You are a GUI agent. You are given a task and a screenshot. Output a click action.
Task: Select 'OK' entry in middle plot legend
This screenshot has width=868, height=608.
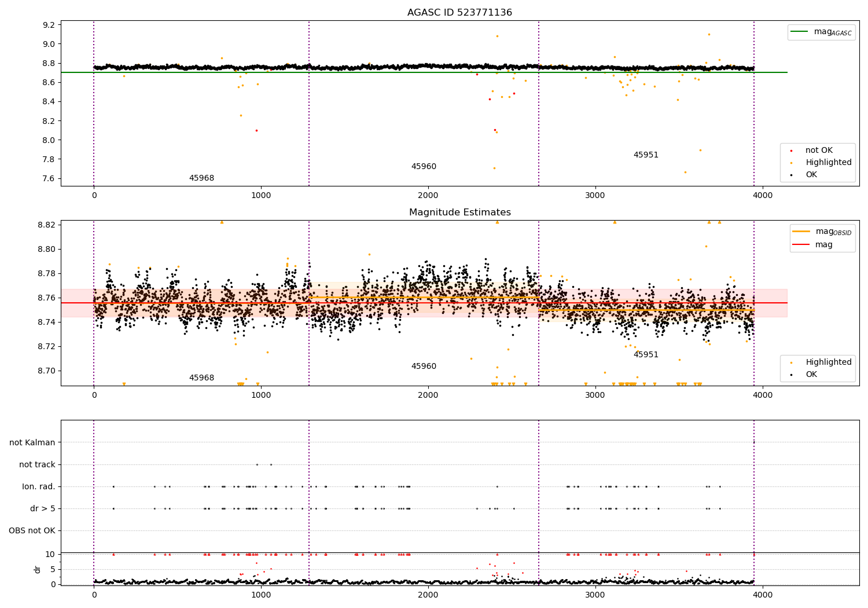point(811,375)
